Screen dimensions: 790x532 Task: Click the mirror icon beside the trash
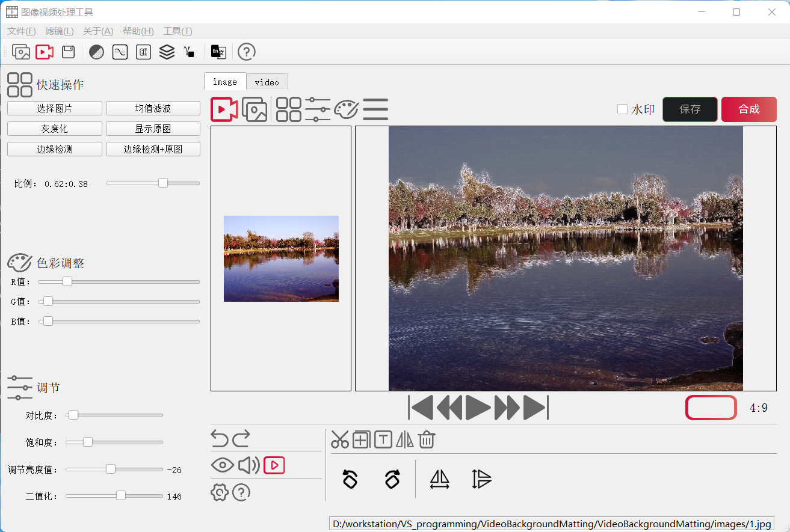click(x=405, y=440)
